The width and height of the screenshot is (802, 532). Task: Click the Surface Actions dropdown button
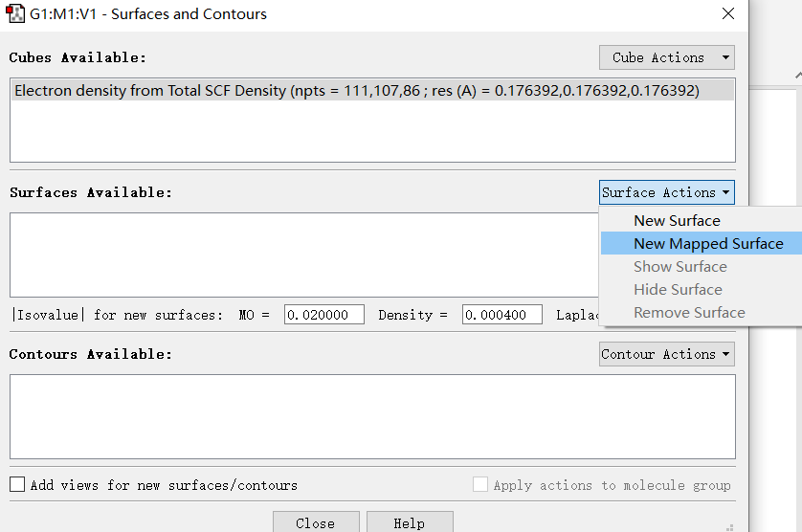(667, 192)
